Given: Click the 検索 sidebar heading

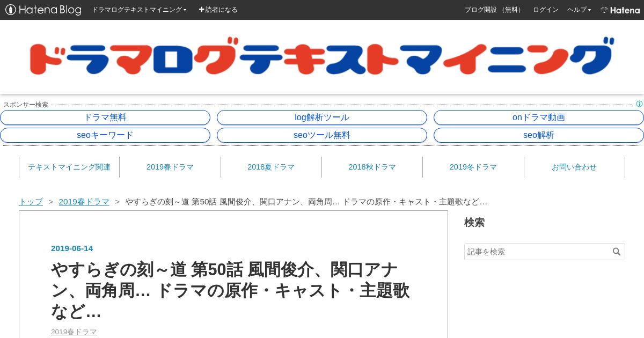Looking at the screenshot, I should coord(474,222).
